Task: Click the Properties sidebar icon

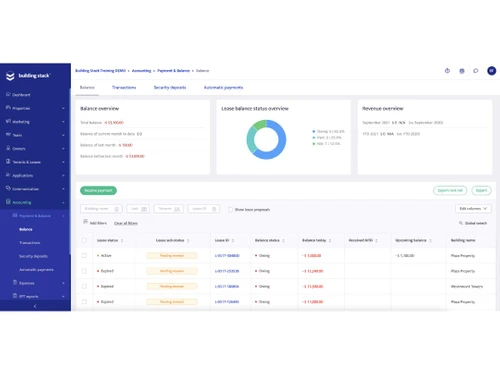Action: click(x=8, y=108)
